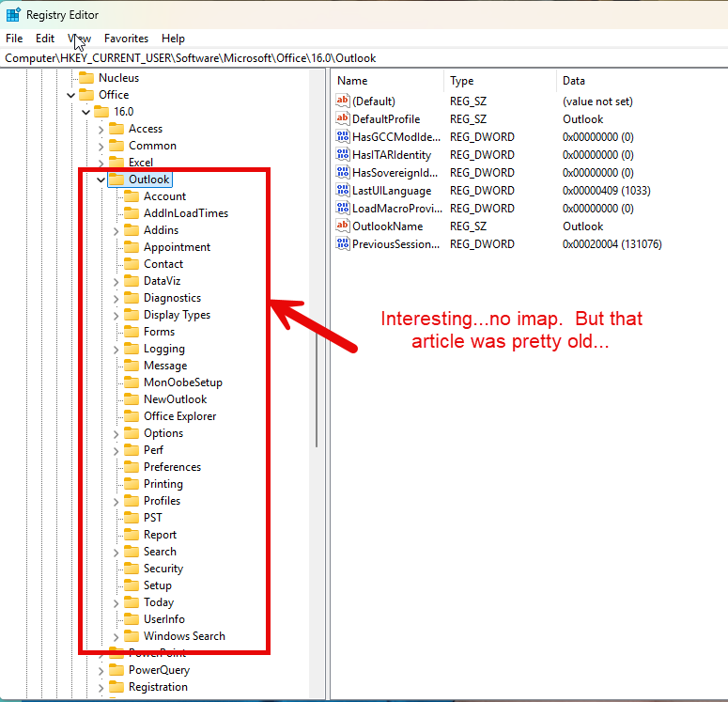Image resolution: width=728 pixels, height=702 pixels.
Task: Select the Nucleus folder icon
Action: [86, 78]
